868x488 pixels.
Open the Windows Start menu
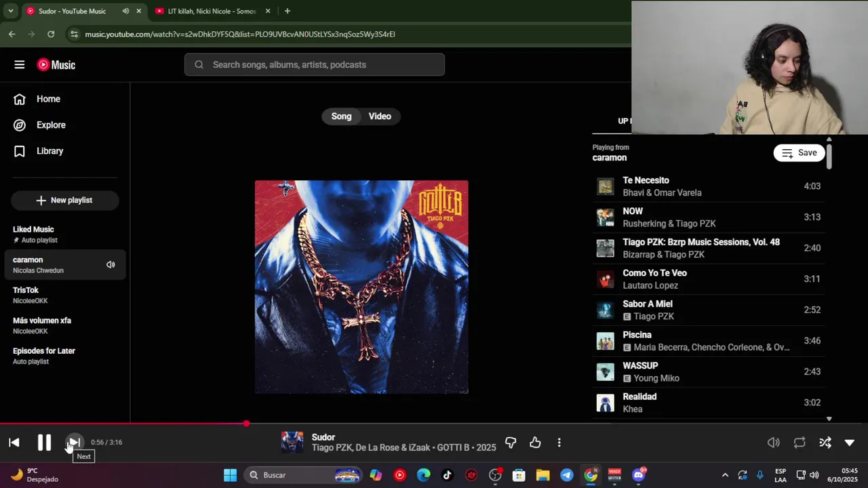[231, 475]
